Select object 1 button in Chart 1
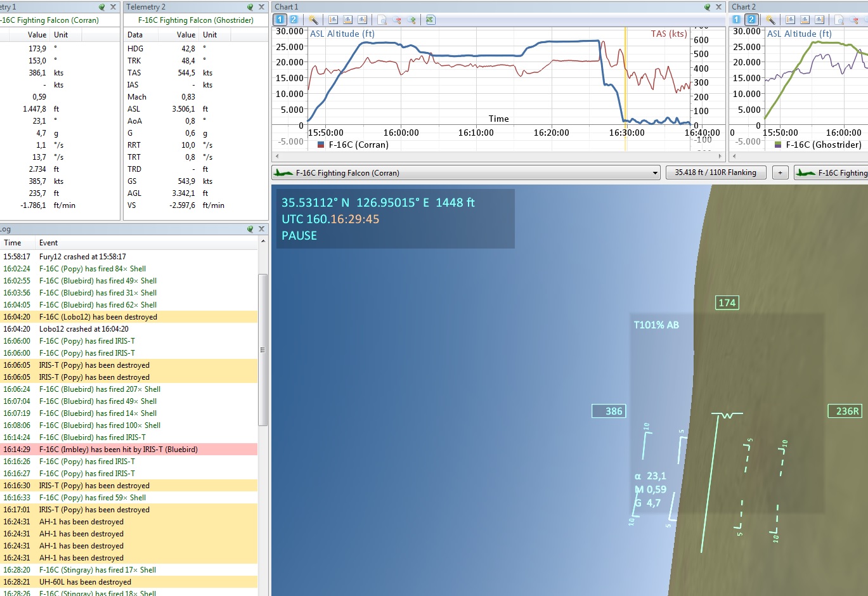The width and height of the screenshot is (868, 596). click(280, 20)
